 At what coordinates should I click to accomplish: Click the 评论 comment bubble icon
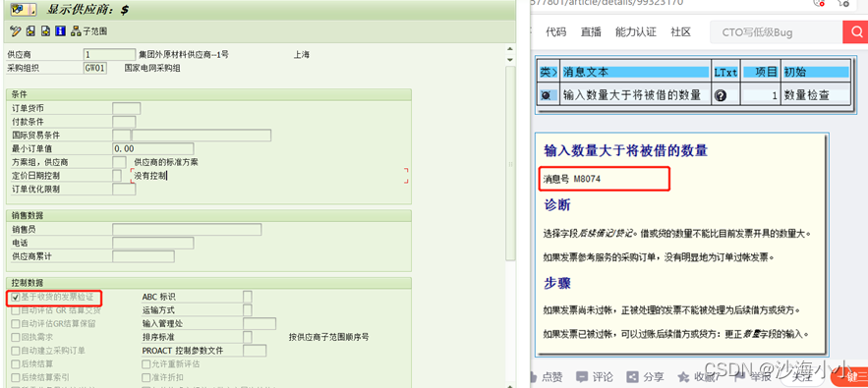(581, 377)
